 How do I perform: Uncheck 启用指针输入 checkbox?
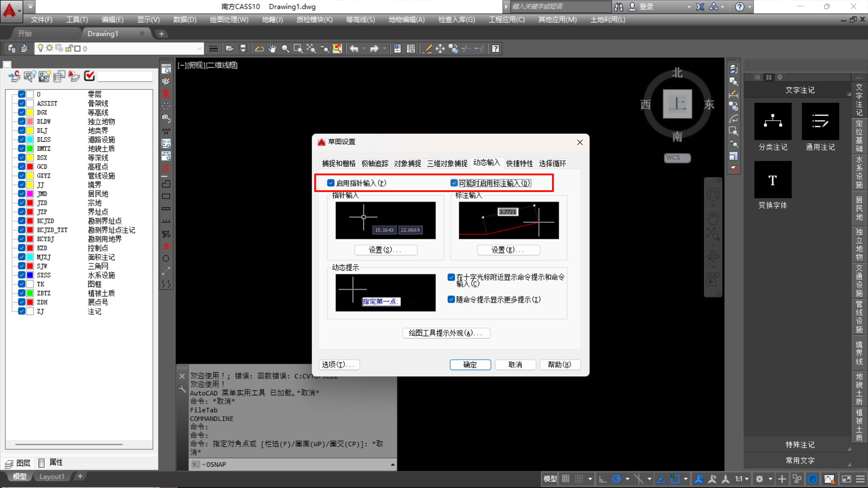(331, 183)
